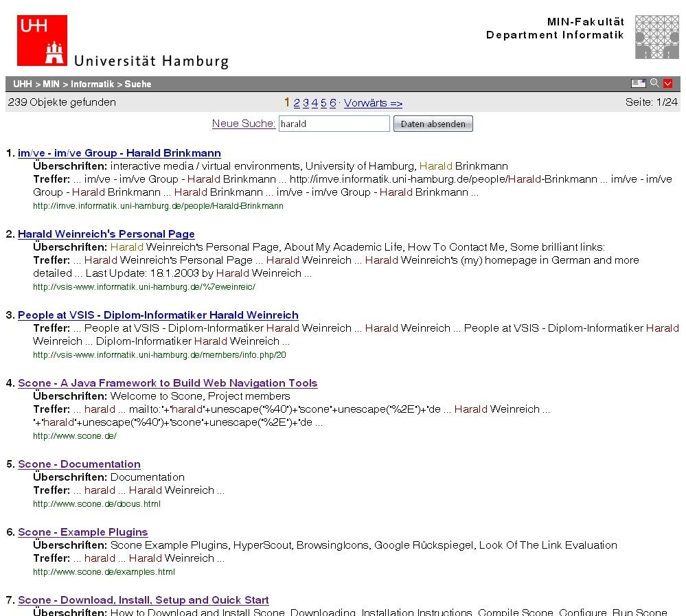Click the scone.de/docus.html URL text
The image size is (686, 616).
click(x=97, y=504)
